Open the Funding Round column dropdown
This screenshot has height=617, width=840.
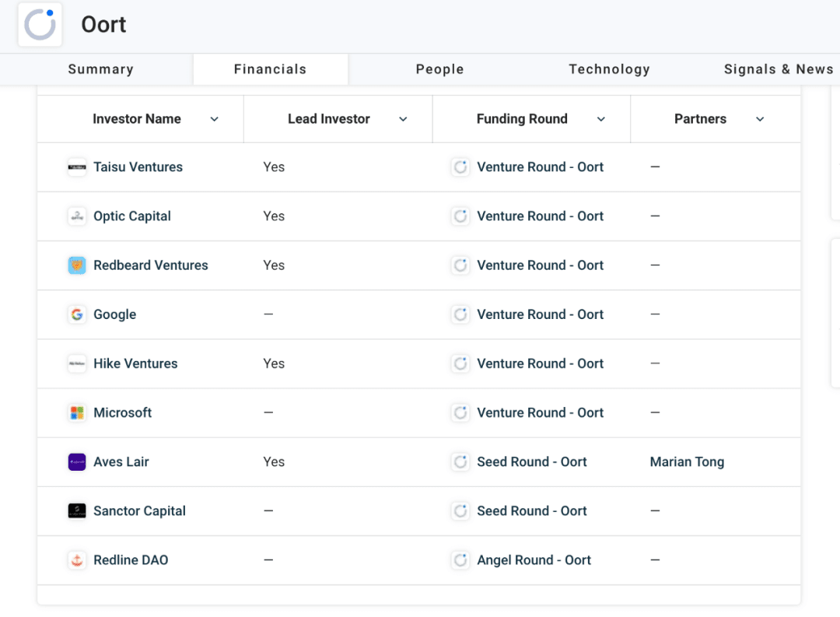[601, 119]
